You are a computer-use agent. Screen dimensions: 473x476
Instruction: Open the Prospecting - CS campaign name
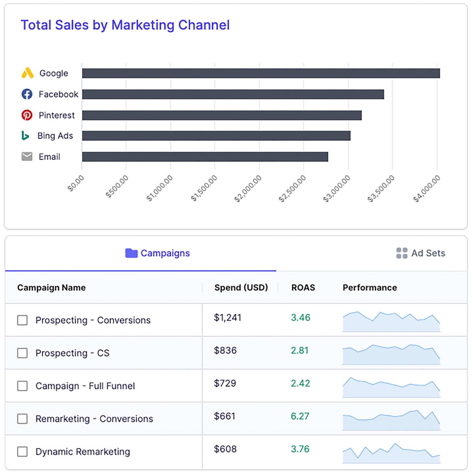pyautogui.click(x=72, y=353)
